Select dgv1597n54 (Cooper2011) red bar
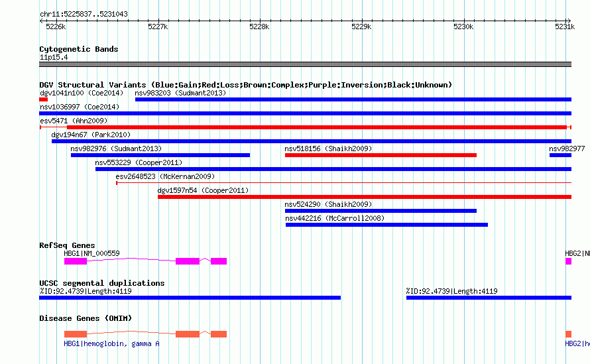This screenshot has width=590, height=364. [x=365, y=197]
